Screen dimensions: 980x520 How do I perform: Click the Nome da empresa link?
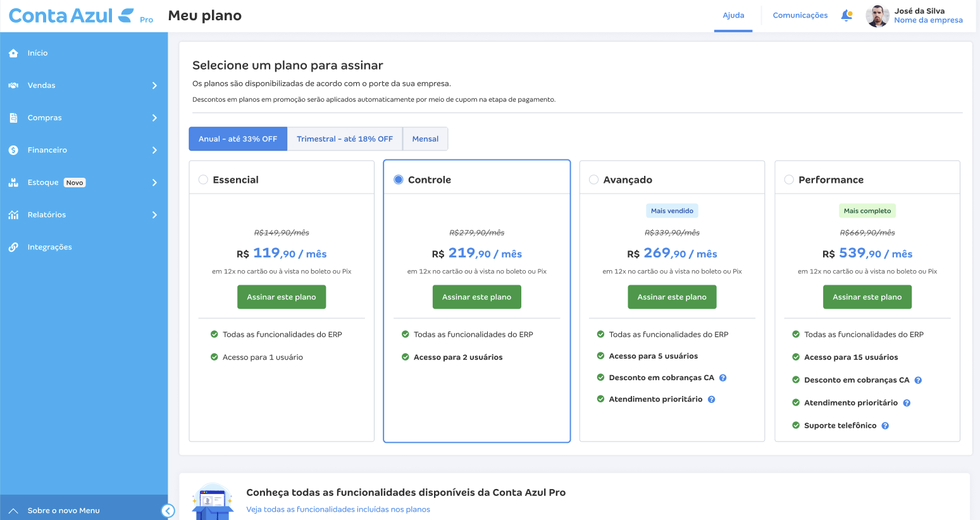(x=928, y=20)
